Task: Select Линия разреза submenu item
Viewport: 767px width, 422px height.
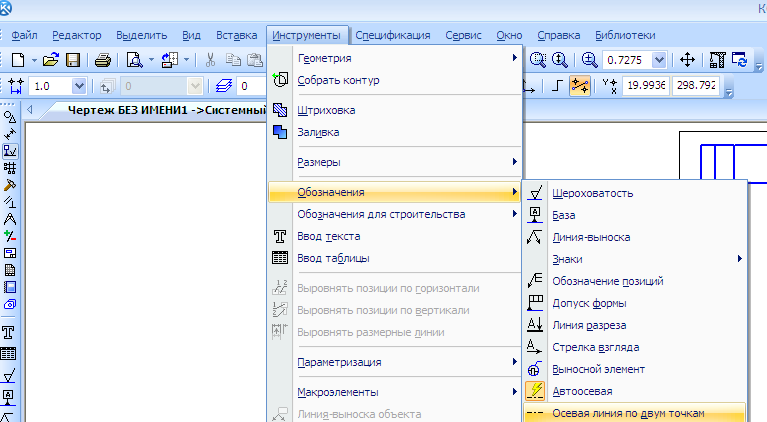Action: (x=635, y=325)
